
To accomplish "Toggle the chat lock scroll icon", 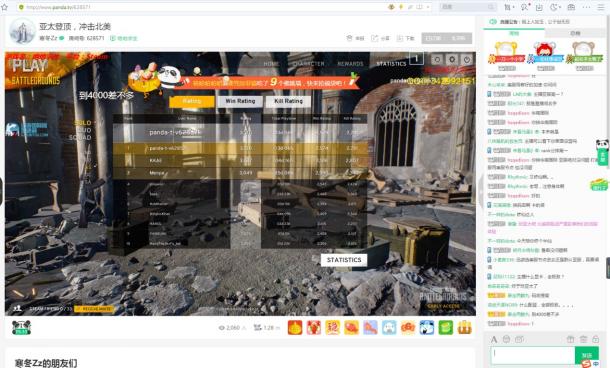I will (x=595, y=339).
